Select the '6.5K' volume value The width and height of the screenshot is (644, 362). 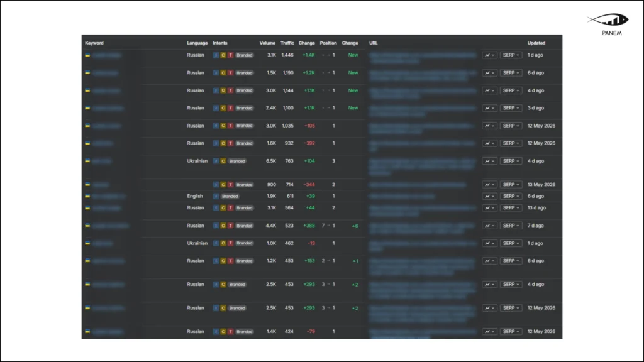(271, 161)
